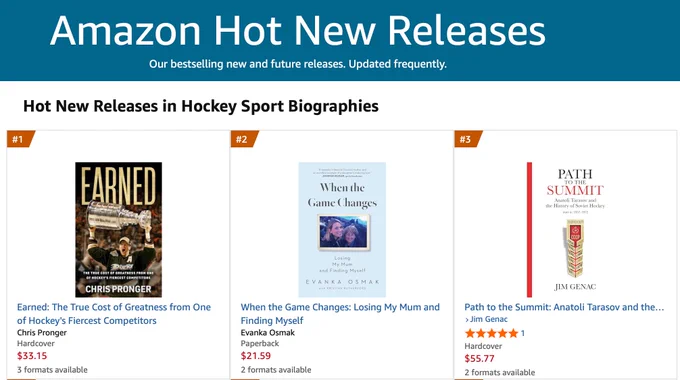This screenshot has width=680, height=380.
Task: Open When the Game Changes title link
Action: pos(340,314)
